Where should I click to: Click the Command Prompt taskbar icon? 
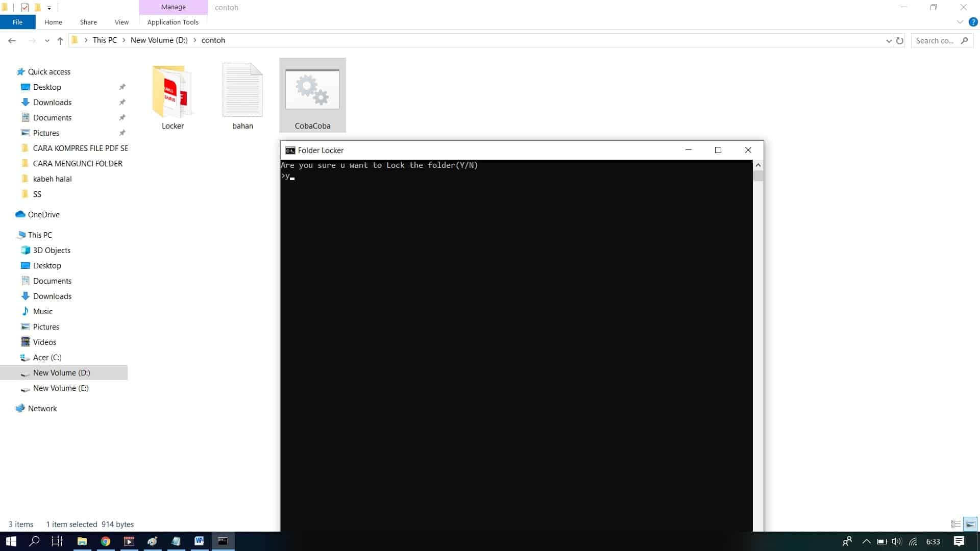click(223, 541)
